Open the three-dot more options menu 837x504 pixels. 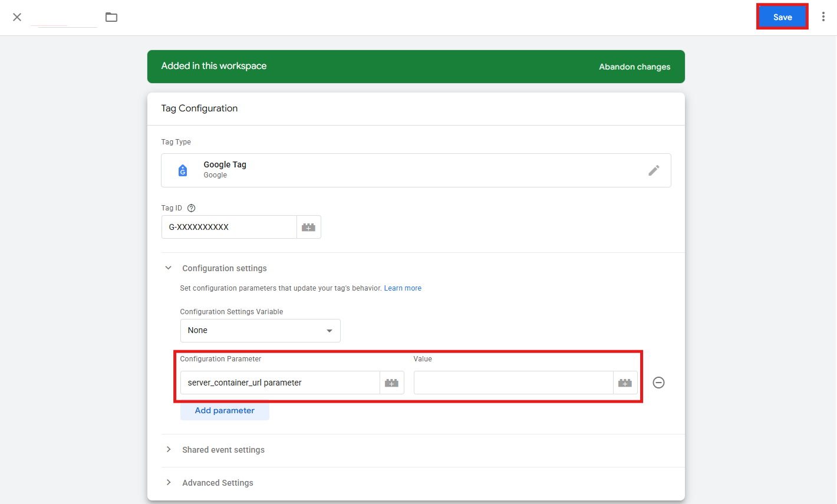tap(823, 17)
